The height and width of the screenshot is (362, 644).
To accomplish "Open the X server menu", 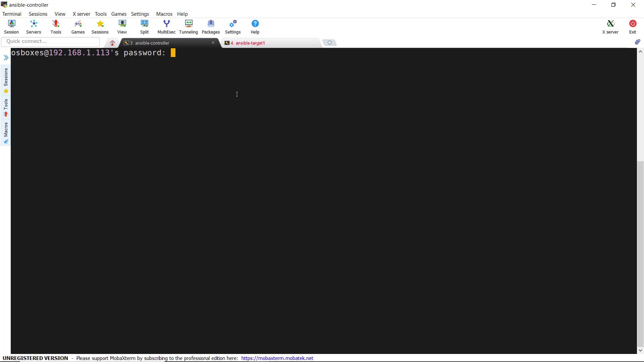I will (x=81, y=14).
